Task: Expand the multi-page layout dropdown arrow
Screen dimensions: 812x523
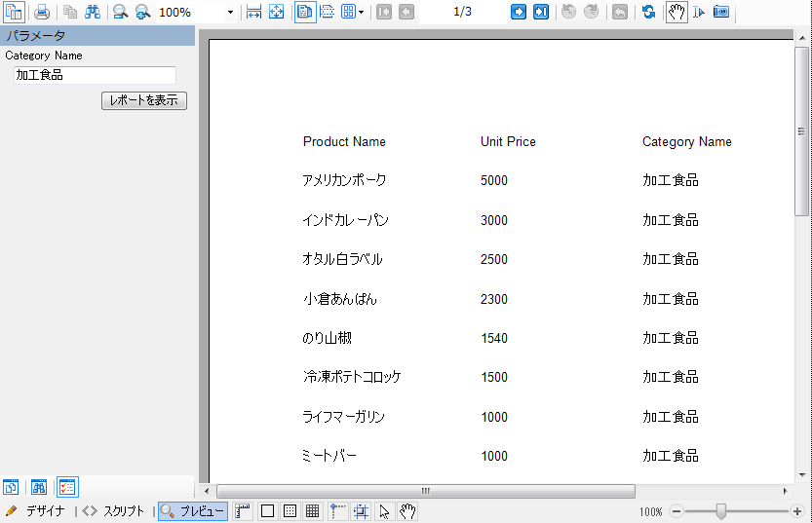Action: click(362, 13)
